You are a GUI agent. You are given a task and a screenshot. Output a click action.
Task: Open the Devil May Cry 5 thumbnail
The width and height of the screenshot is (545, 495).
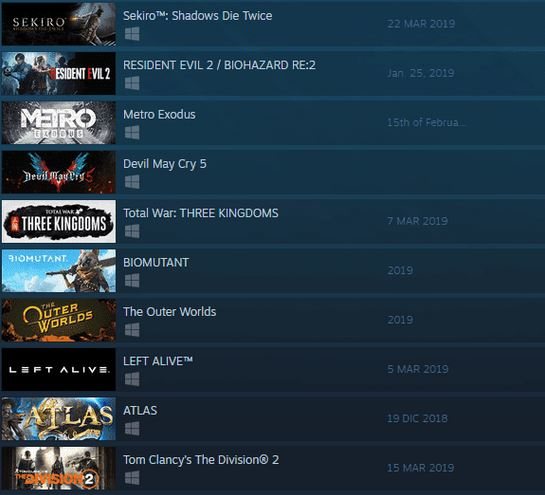[x=58, y=172]
